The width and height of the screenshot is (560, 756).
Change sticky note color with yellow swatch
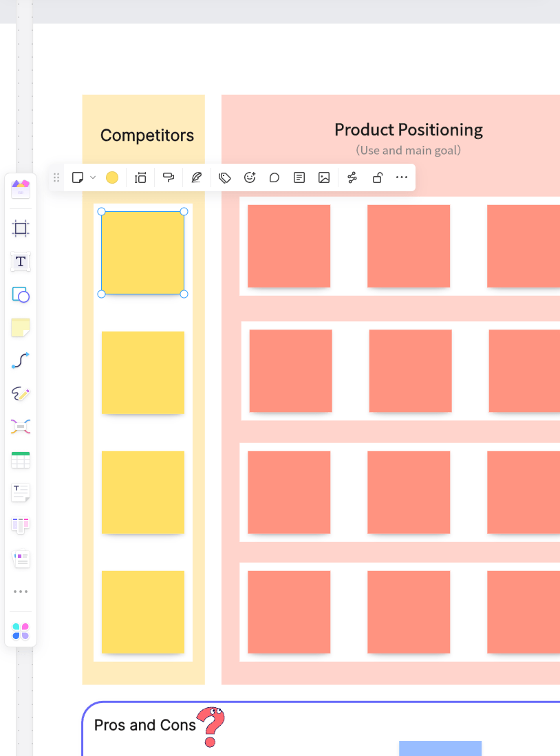point(112,177)
